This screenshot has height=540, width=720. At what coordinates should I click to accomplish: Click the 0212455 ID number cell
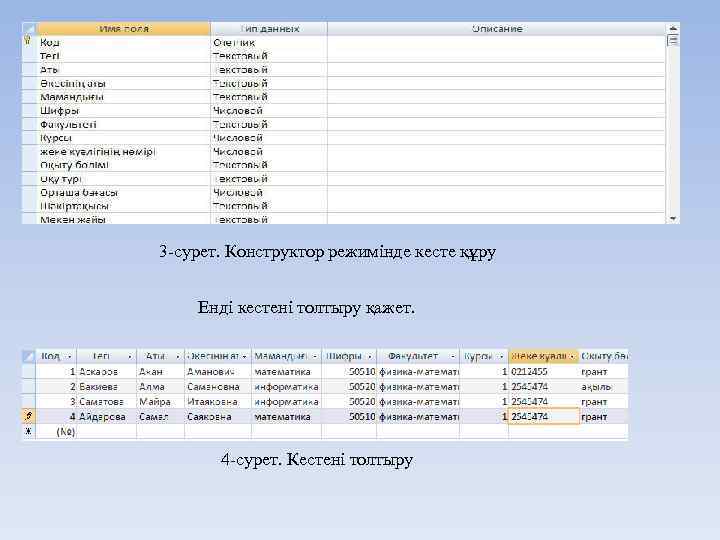click(544, 371)
